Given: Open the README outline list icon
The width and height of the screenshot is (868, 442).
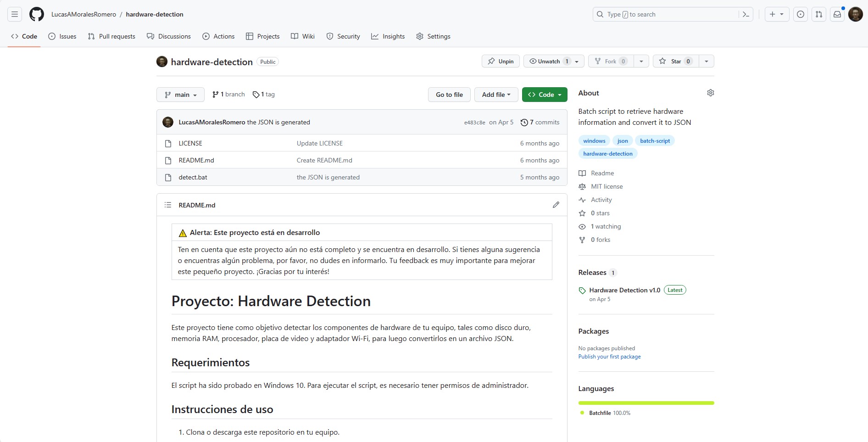Looking at the screenshot, I should click(x=168, y=205).
